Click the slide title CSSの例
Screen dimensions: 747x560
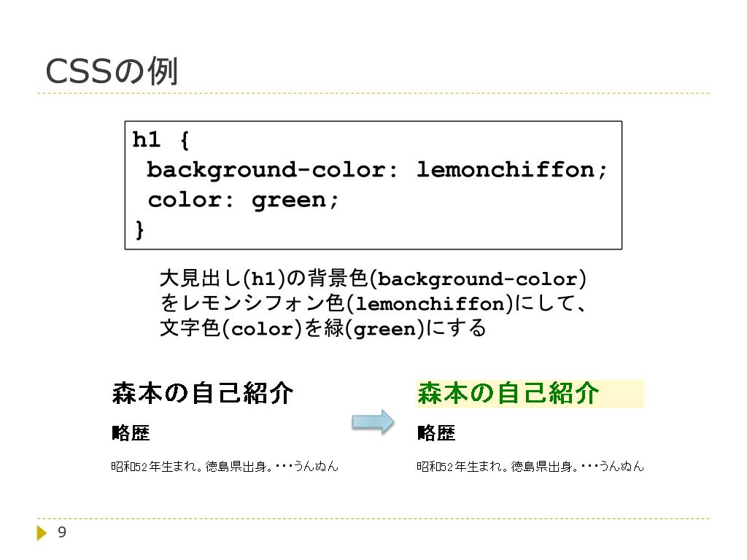coord(112,71)
